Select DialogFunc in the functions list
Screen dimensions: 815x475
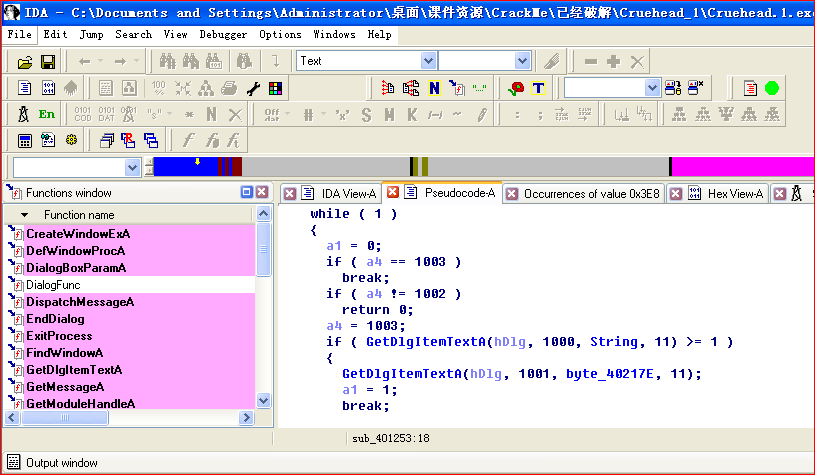[130, 285]
